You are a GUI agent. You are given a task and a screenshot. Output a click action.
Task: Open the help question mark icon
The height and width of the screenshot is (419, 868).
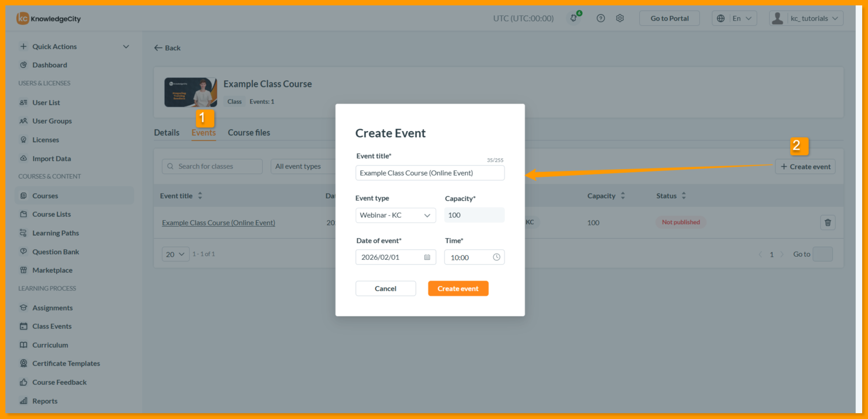point(601,18)
